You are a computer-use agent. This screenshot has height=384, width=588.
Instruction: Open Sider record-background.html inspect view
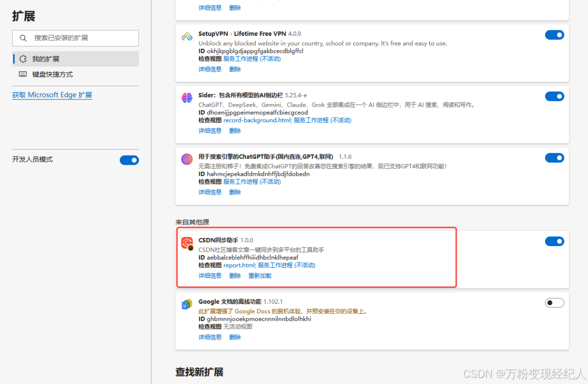click(x=257, y=120)
